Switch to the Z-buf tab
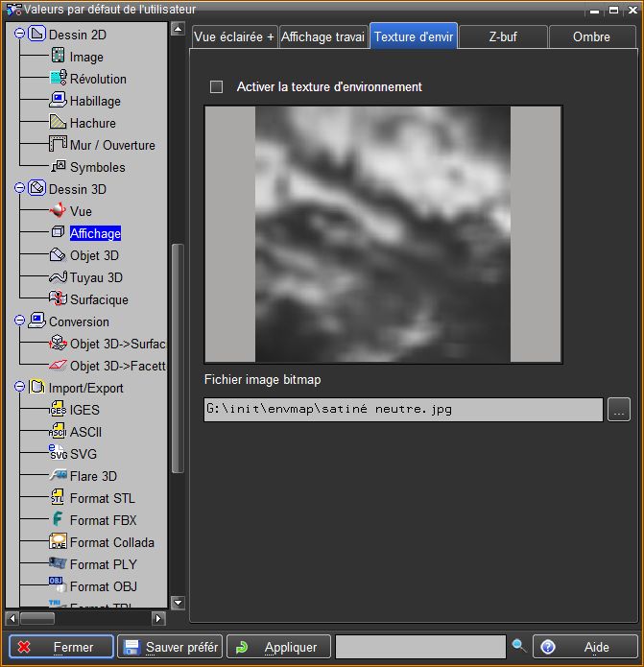Image resolution: width=644 pixels, height=667 pixels. [503, 36]
